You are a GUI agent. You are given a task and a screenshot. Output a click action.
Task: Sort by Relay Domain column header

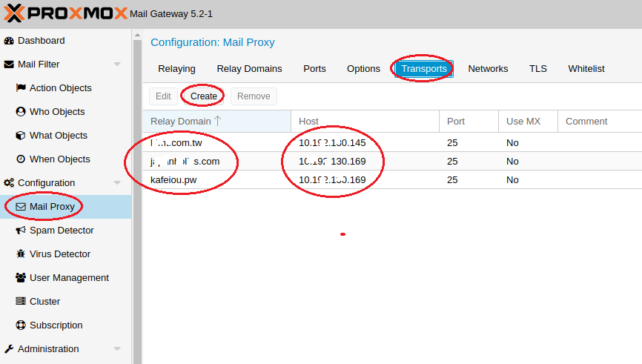(217, 121)
